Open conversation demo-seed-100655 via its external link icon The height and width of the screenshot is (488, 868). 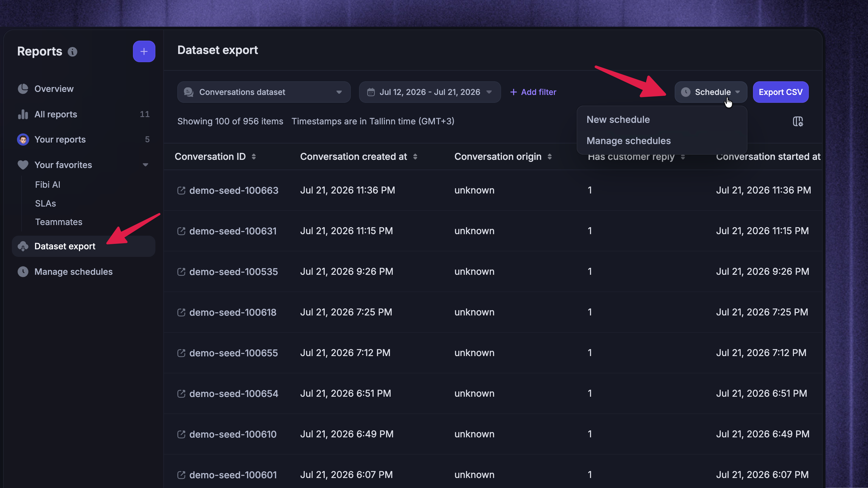click(x=181, y=353)
